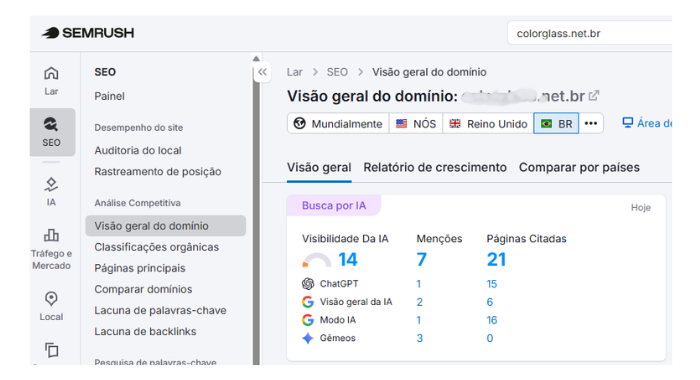Click Google icon next to Visão geral da IA
The image size is (700, 380).
[308, 302]
